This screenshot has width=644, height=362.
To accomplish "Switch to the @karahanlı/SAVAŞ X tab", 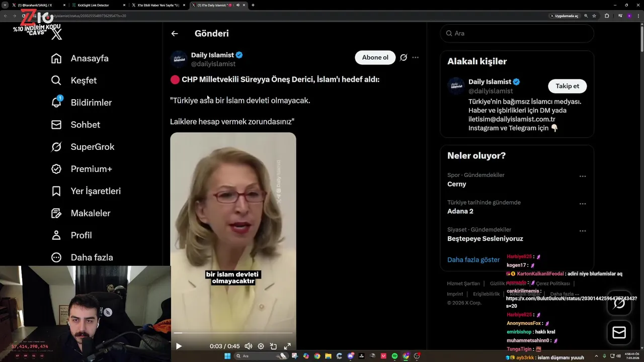I will coord(39,5).
